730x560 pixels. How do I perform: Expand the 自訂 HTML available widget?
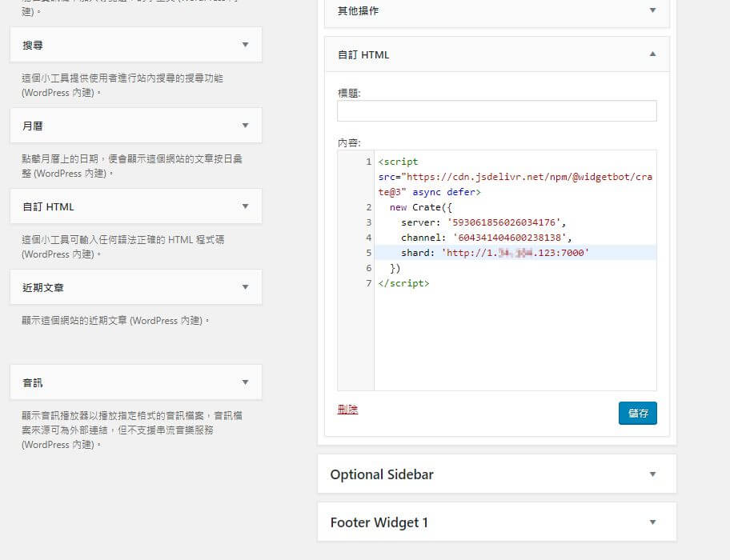pos(246,206)
